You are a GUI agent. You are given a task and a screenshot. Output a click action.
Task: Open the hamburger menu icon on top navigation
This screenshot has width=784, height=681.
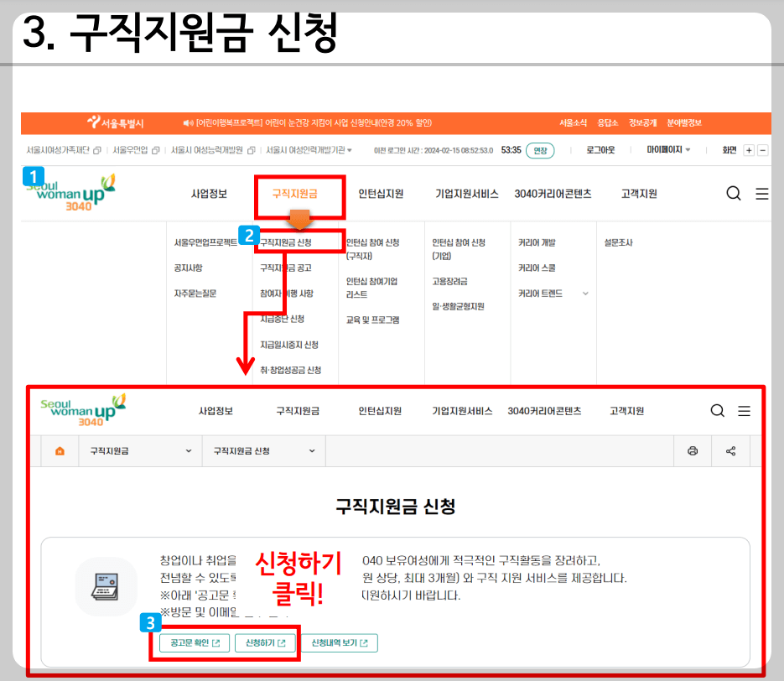pyautogui.click(x=761, y=193)
